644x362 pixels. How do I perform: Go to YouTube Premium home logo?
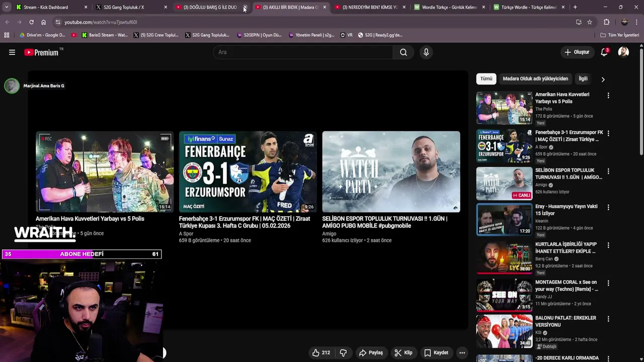click(41, 52)
